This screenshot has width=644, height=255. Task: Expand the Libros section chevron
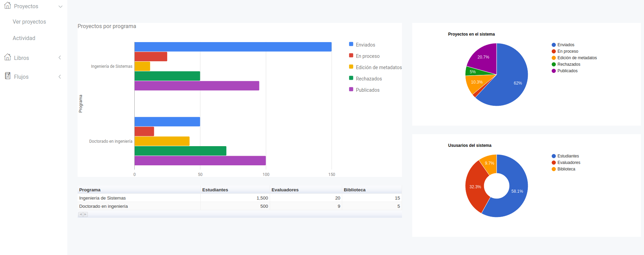point(60,58)
